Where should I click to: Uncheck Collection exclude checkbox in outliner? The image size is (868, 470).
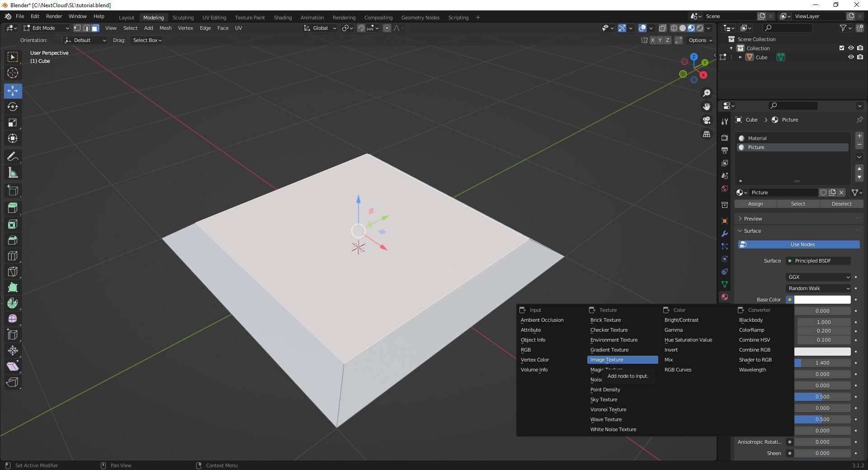click(841, 48)
